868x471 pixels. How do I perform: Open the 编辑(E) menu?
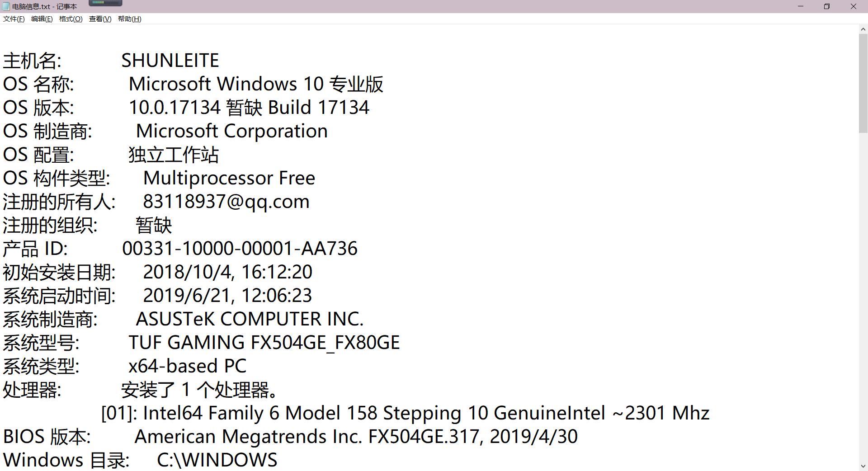(x=42, y=19)
